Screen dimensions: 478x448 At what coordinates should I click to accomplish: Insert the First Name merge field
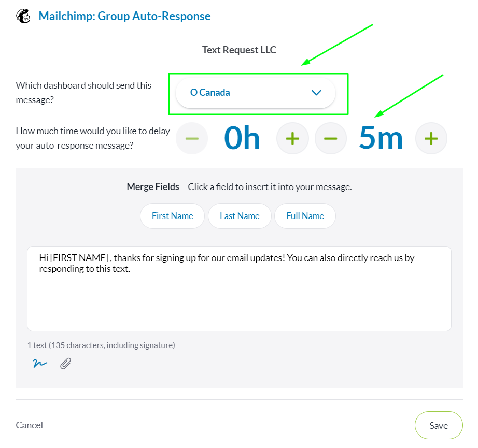pos(172,216)
